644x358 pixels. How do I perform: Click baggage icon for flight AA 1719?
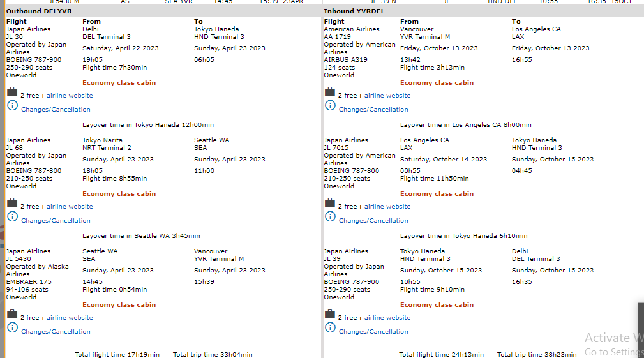click(x=330, y=93)
